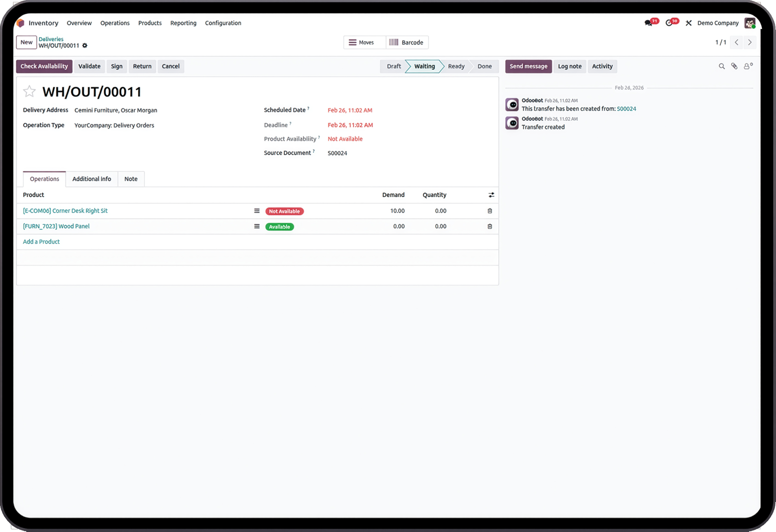
Task: Create a New transfer record
Action: pos(26,42)
